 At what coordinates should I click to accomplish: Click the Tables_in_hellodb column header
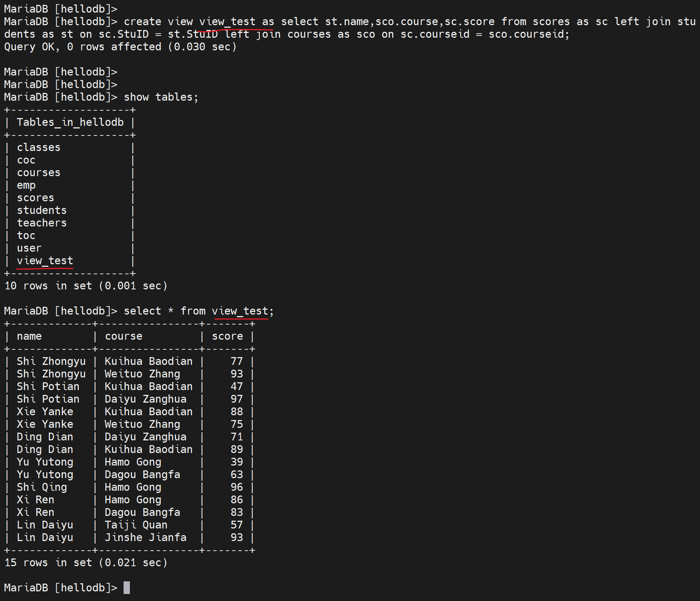70,122
